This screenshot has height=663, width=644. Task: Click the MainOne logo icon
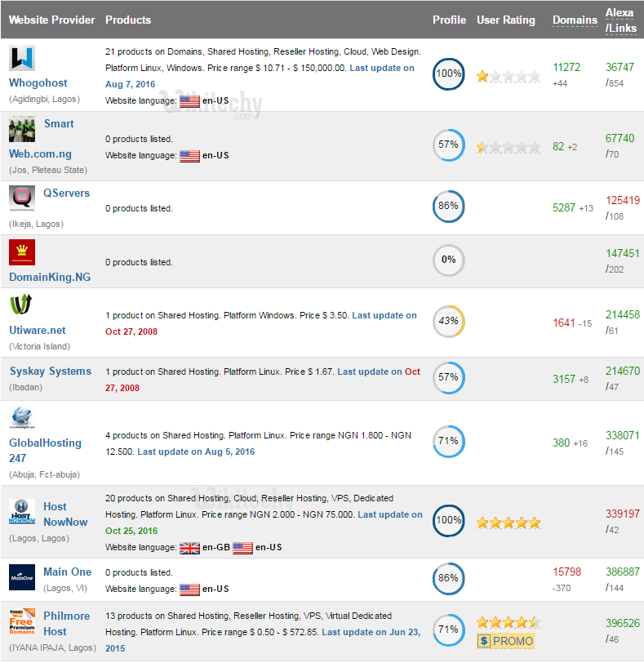(x=22, y=576)
